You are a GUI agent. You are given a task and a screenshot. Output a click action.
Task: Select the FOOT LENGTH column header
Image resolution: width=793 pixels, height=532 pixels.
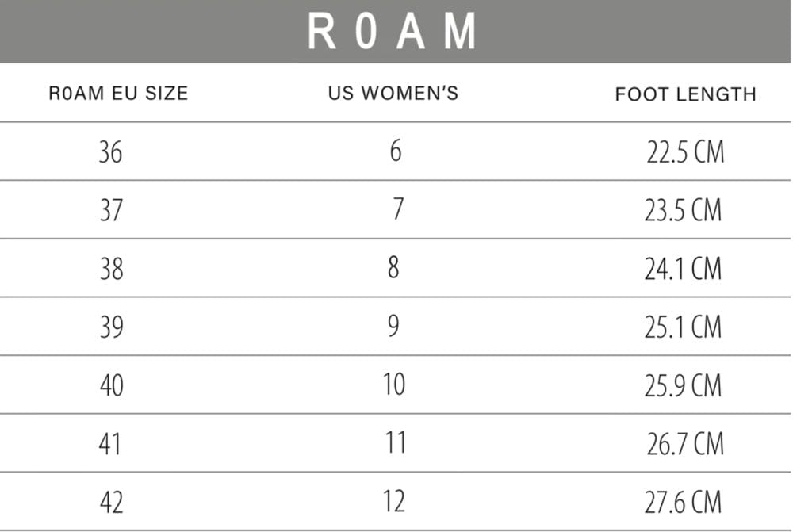point(685,94)
